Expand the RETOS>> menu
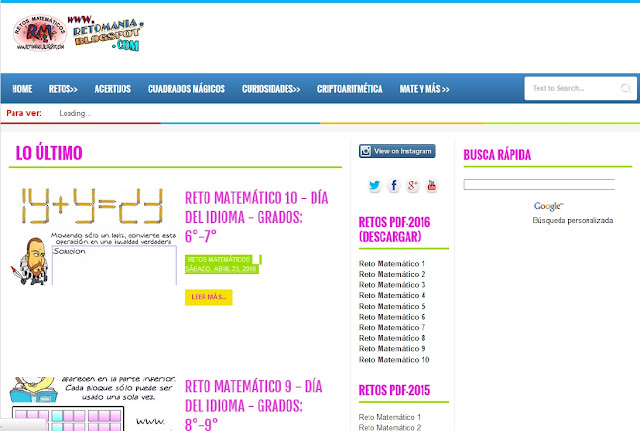Image resolution: width=640 pixels, height=431 pixels. click(63, 89)
